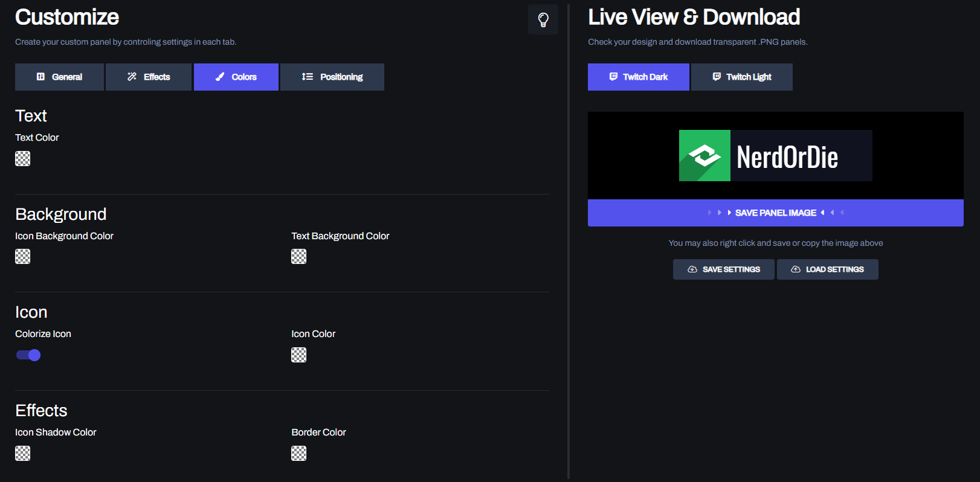The height and width of the screenshot is (482, 980).
Task: Click the paintbrush Colors icon
Action: 220,77
